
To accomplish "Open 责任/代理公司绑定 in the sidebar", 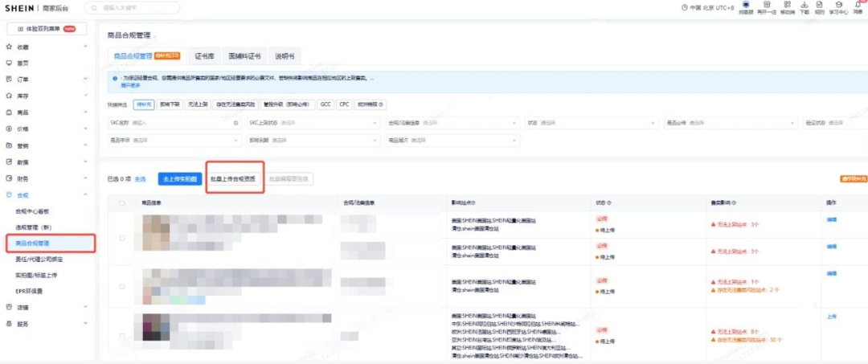I will [39, 259].
